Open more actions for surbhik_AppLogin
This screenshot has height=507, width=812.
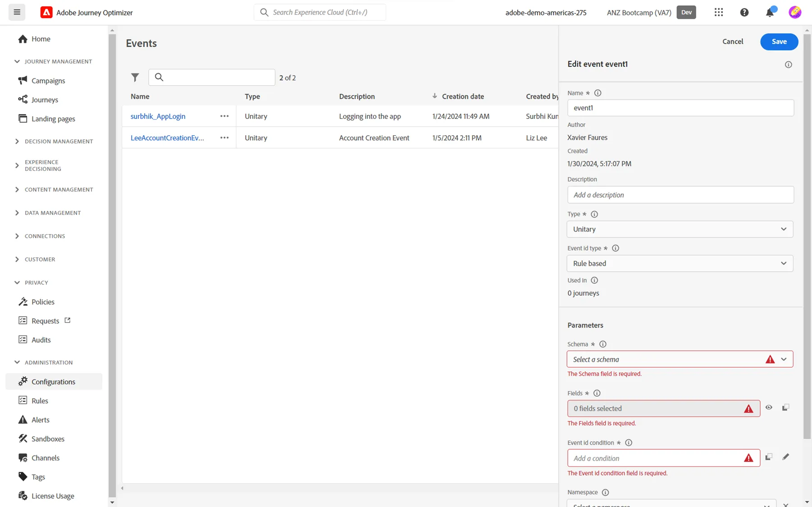click(224, 116)
